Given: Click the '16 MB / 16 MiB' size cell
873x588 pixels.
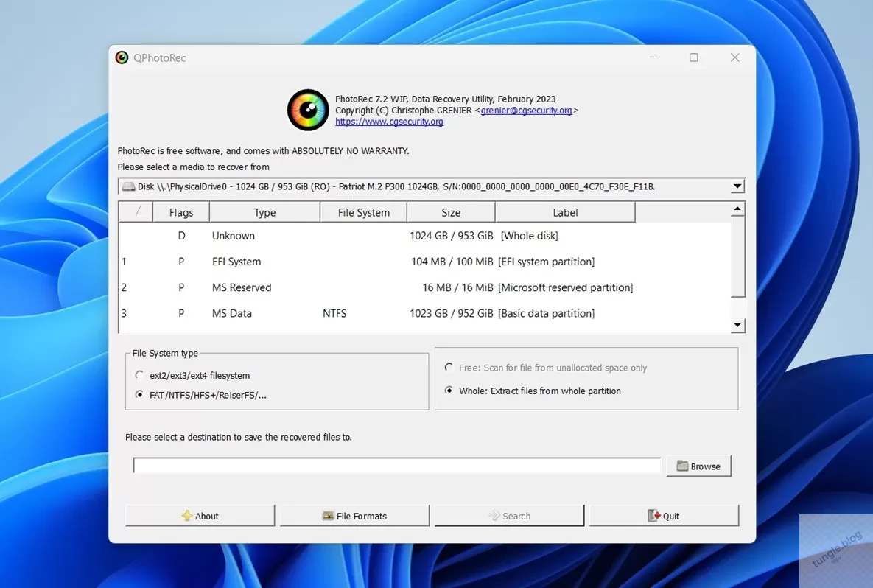Looking at the screenshot, I should pyautogui.click(x=457, y=287).
